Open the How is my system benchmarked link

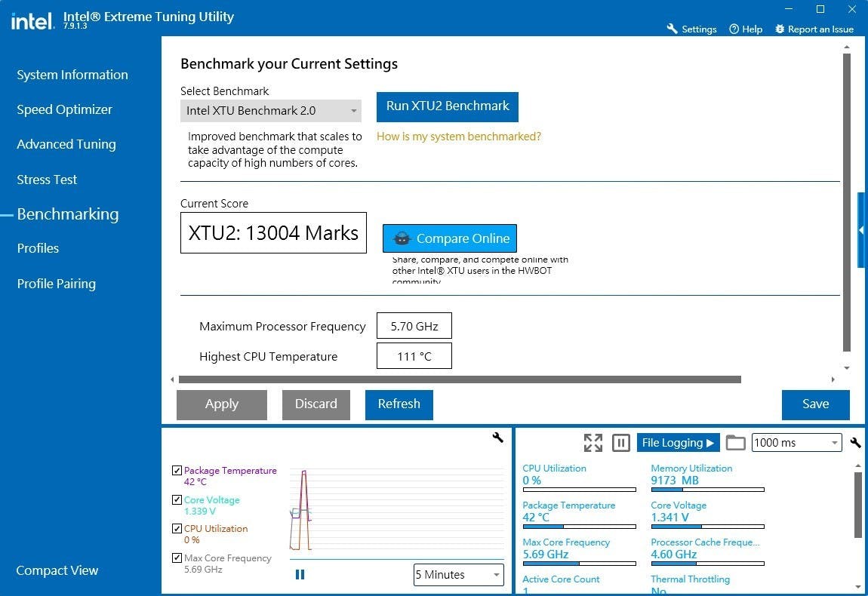tap(459, 137)
